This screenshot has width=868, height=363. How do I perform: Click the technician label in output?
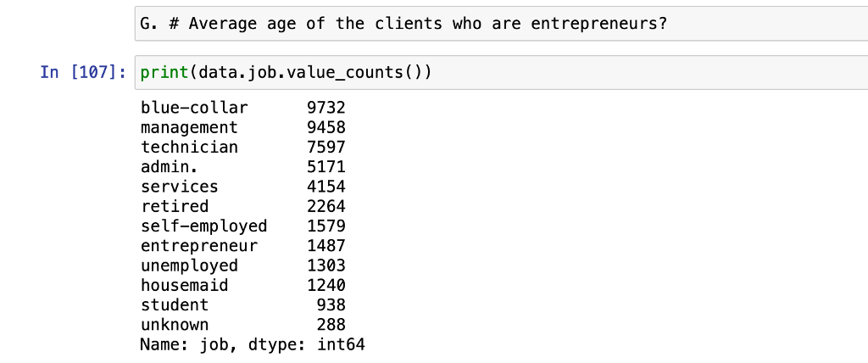189,147
